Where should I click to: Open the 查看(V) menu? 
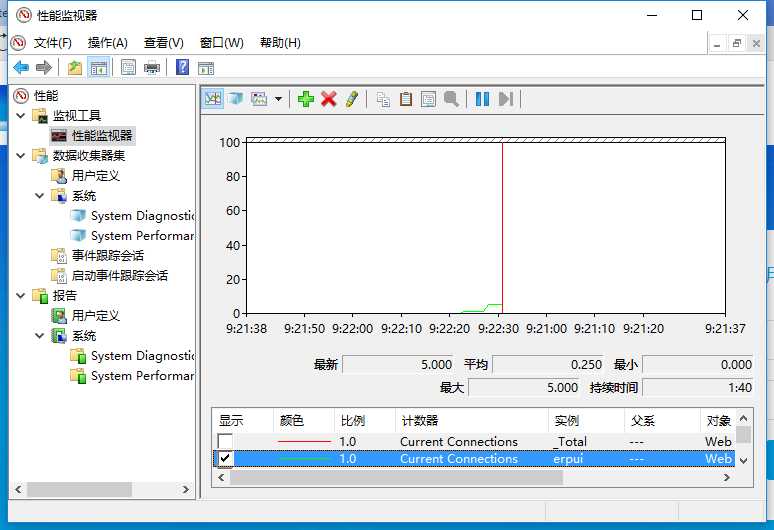click(x=163, y=43)
